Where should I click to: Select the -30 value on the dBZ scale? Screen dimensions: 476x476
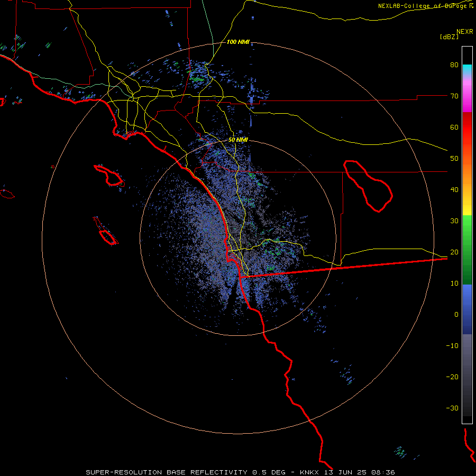point(452,408)
